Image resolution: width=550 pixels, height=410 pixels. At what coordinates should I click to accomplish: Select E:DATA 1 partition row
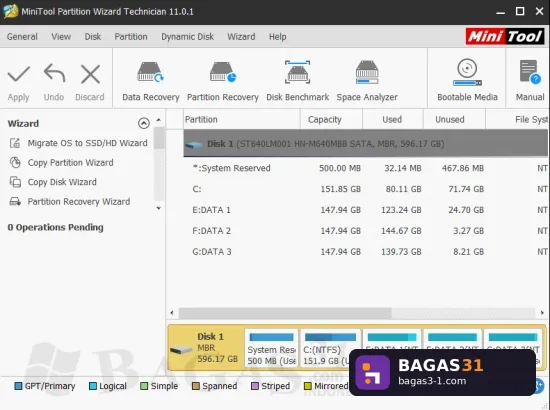point(365,210)
